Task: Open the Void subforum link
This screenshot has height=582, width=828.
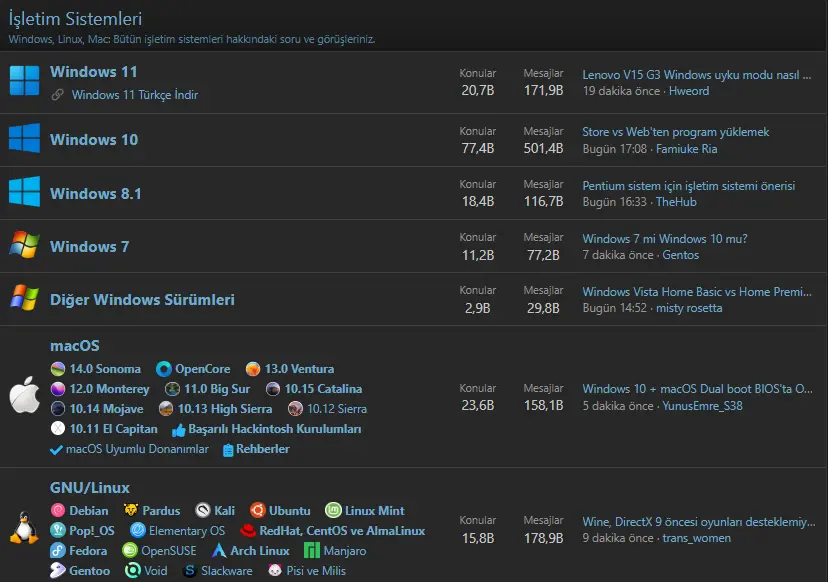Action: [155, 570]
